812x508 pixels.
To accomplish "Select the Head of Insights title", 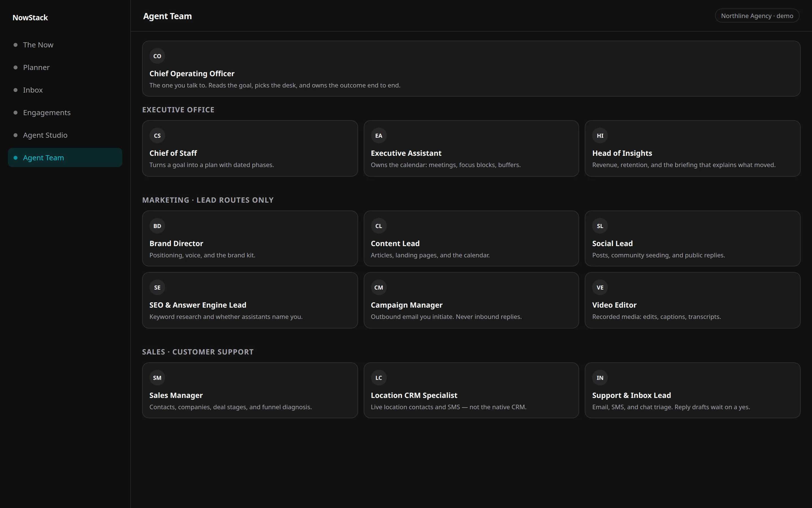I will pyautogui.click(x=622, y=153).
